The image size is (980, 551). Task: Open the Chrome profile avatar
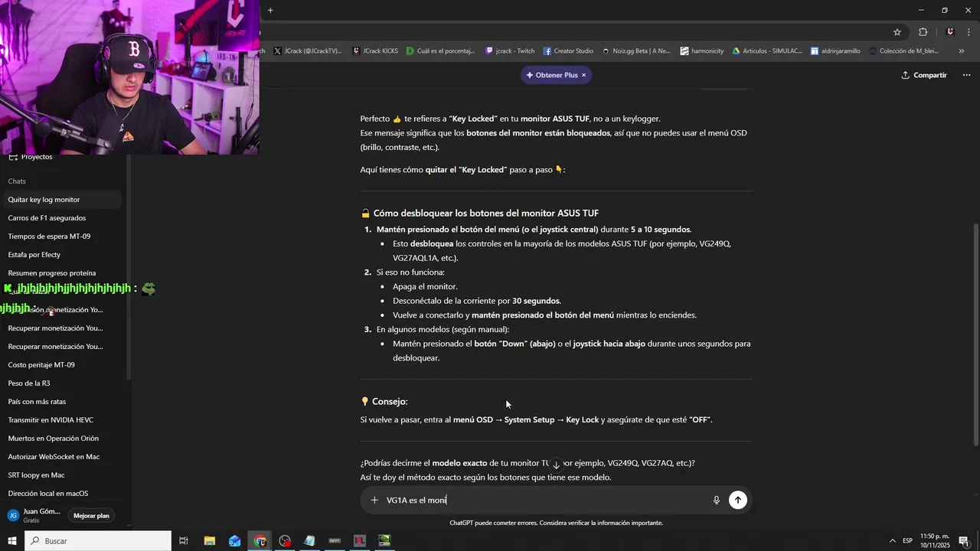(950, 32)
